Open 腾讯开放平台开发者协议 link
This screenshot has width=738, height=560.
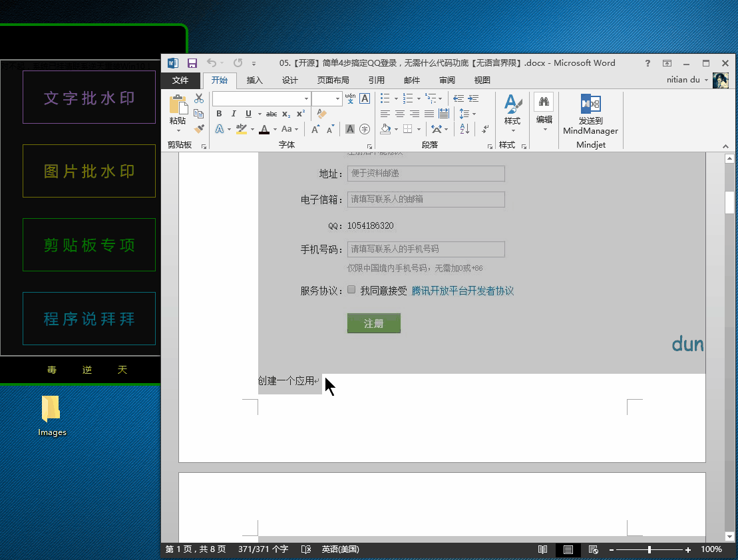[x=462, y=291]
